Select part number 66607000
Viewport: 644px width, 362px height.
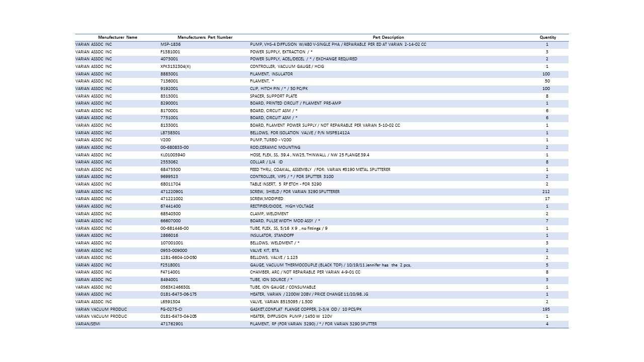click(171, 221)
